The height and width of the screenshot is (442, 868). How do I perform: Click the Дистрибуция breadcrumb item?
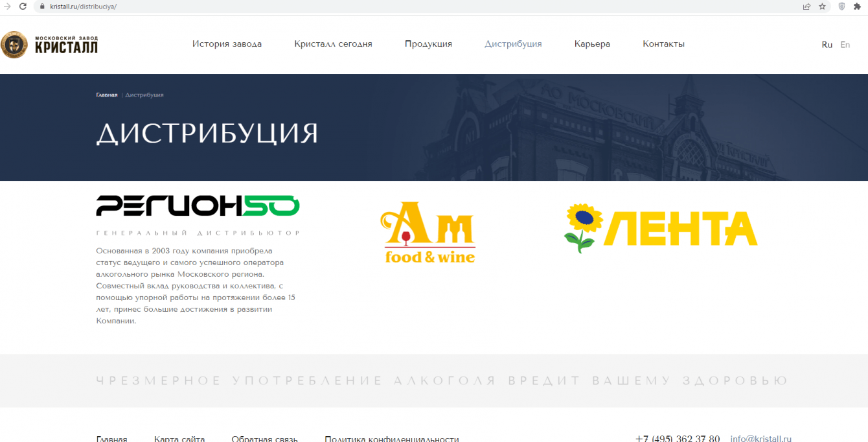point(144,95)
